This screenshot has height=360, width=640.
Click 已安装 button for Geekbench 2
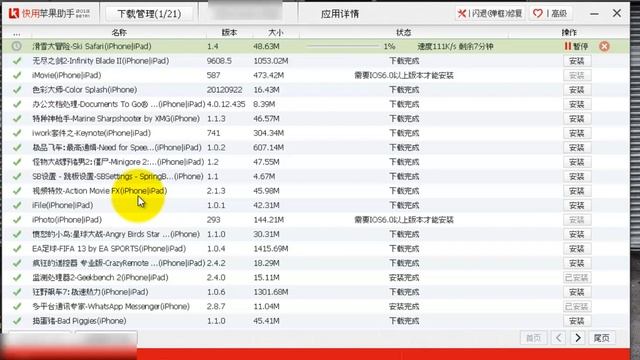577,278
